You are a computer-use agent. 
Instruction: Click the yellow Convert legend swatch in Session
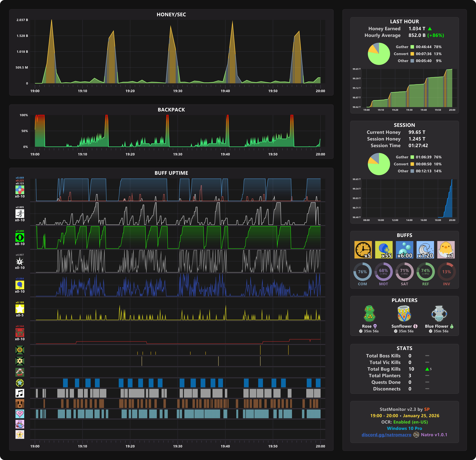tap(412, 164)
